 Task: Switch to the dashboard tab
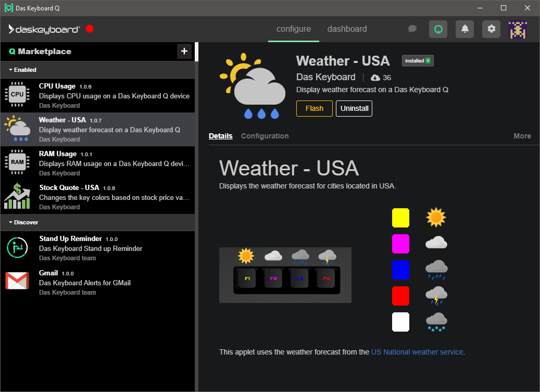click(x=347, y=29)
